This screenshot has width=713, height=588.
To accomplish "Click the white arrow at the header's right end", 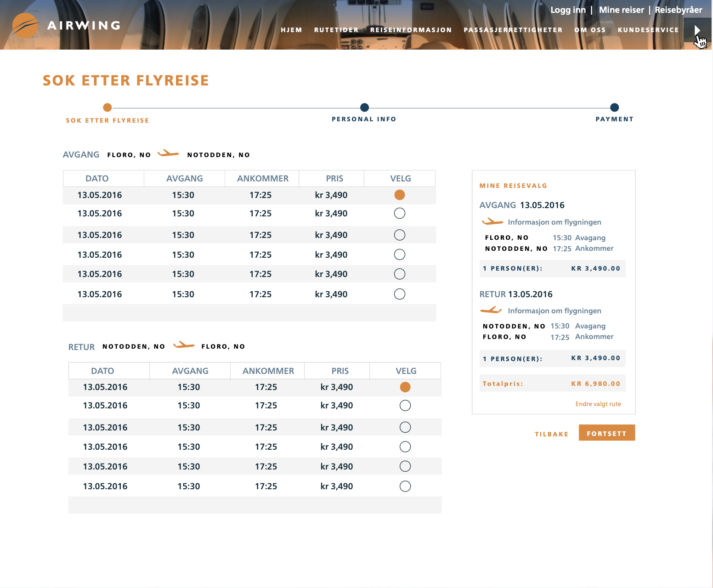I will 697,30.
